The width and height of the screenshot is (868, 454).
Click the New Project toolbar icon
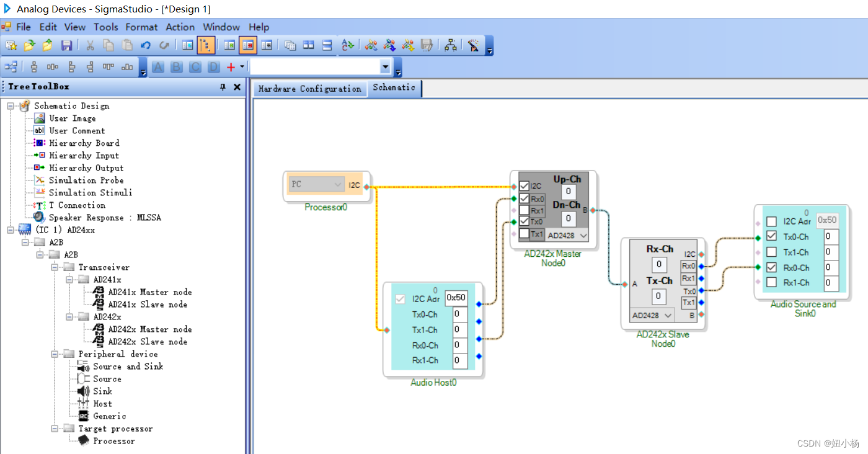pyautogui.click(x=11, y=45)
